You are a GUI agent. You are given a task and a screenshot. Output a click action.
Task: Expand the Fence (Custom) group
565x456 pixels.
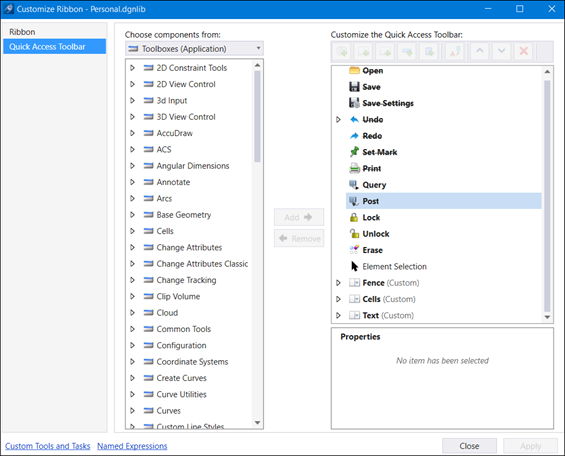pyautogui.click(x=338, y=283)
